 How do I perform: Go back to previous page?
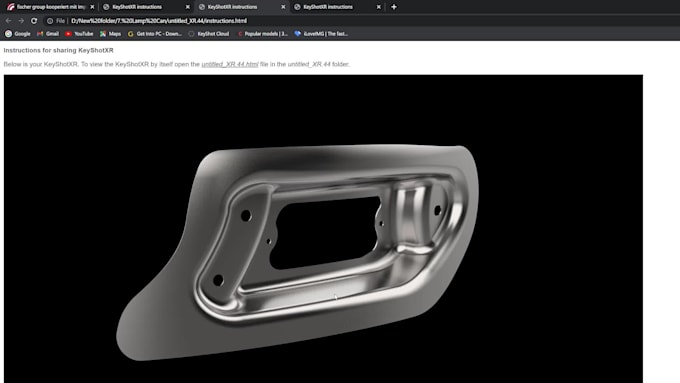[x=9, y=21]
